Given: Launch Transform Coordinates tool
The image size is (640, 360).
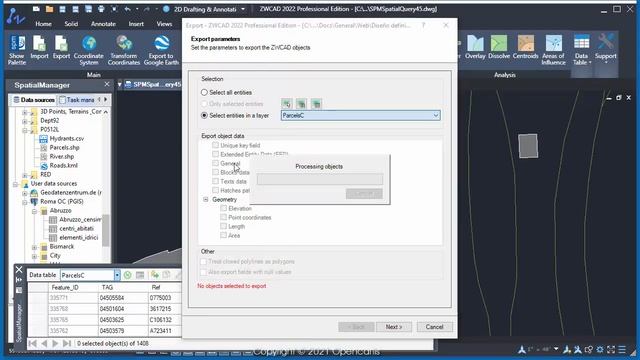Looking at the screenshot, I should [124, 50].
